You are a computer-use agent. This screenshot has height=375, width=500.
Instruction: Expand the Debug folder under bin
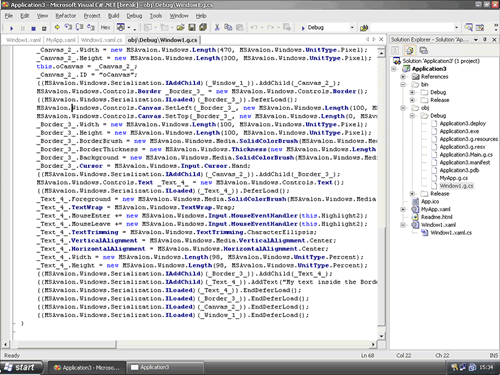tap(412, 92)
